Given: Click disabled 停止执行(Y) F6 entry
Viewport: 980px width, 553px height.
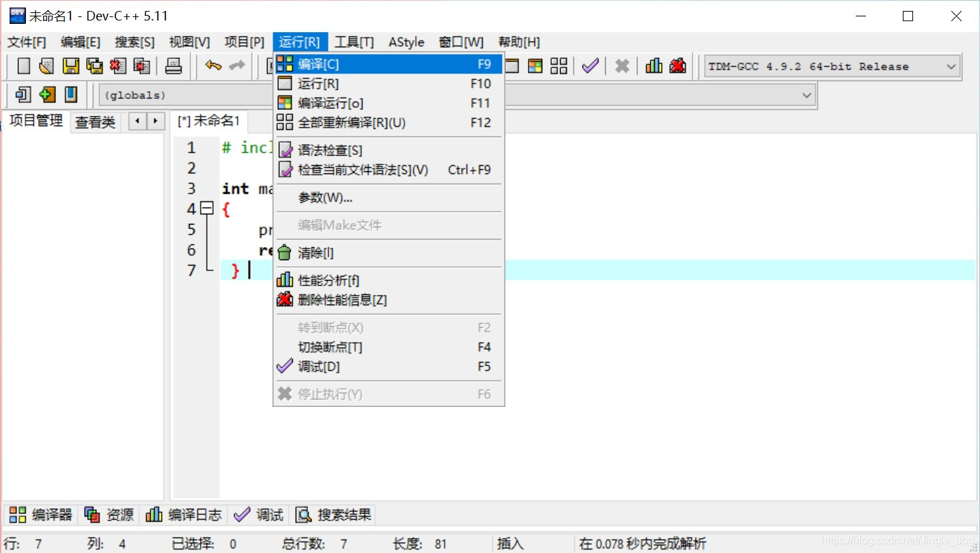Looking at the screenshot, I should pyautogui.click(x=389, y=395).
